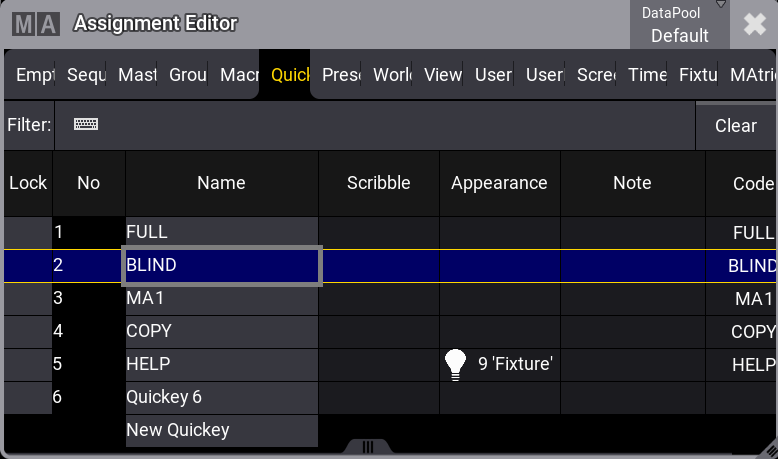Viewport: 778px width, 459px height.
Task: Toggle Lock cell for FULL row
Action: pos(28,232)
